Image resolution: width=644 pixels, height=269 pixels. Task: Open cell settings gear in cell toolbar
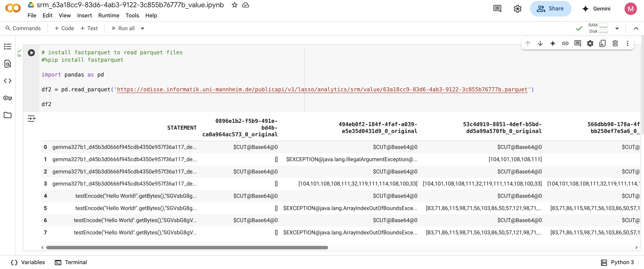[590, 43]
